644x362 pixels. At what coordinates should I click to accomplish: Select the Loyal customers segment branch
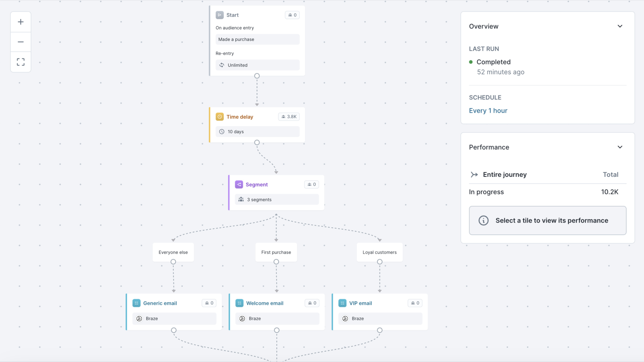pyautogui.click(x=380, y=252)
